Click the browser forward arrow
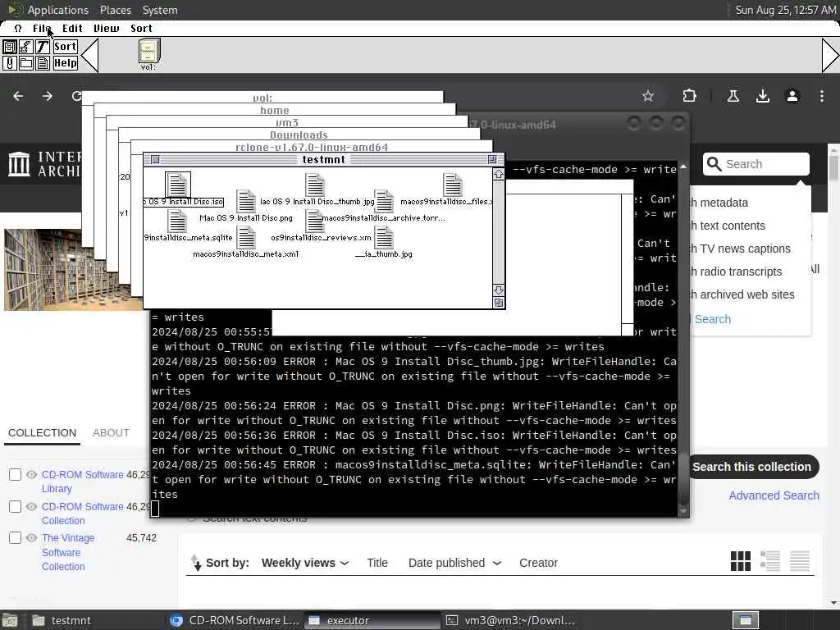840x630 pixels. (47, 96)
